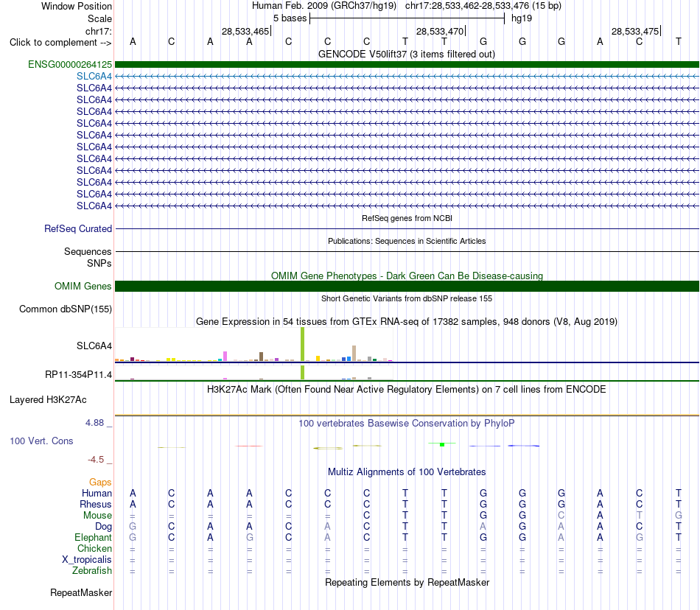
Task: Click the bright green conservation marker
Action: [442, 444]
